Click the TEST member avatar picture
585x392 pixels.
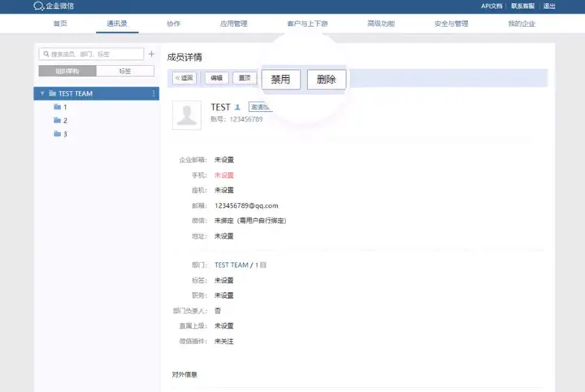[187, 115]
